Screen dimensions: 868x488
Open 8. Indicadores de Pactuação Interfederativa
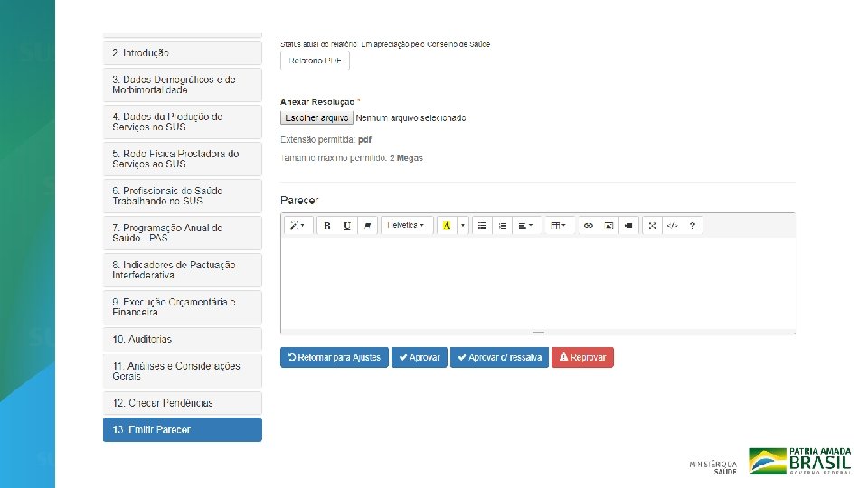(182, 270)
